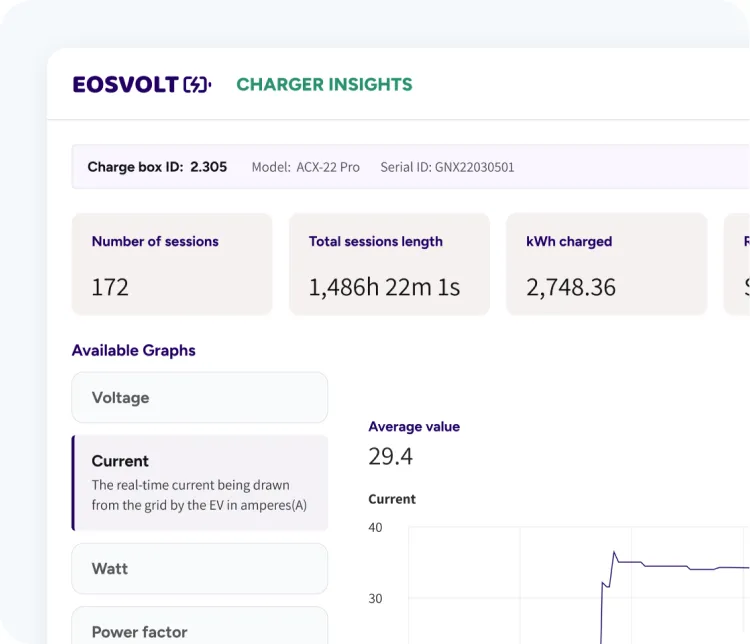
Task: Open the Watt graph
Action: coord(199,568)
